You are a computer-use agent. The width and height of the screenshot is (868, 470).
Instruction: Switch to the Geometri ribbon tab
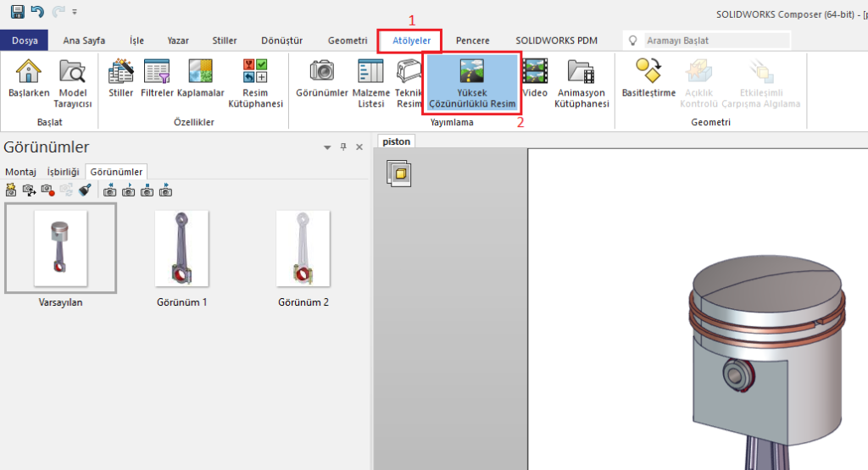348,41
